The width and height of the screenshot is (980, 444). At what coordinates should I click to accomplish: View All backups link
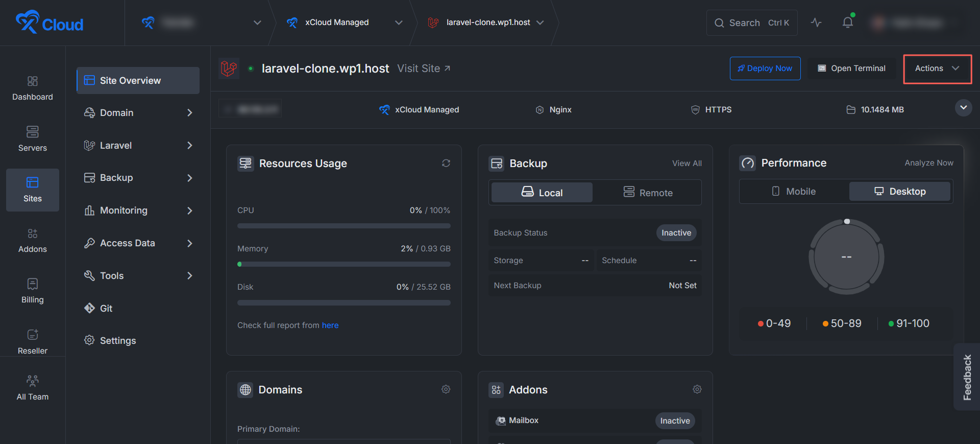point(687,163)
